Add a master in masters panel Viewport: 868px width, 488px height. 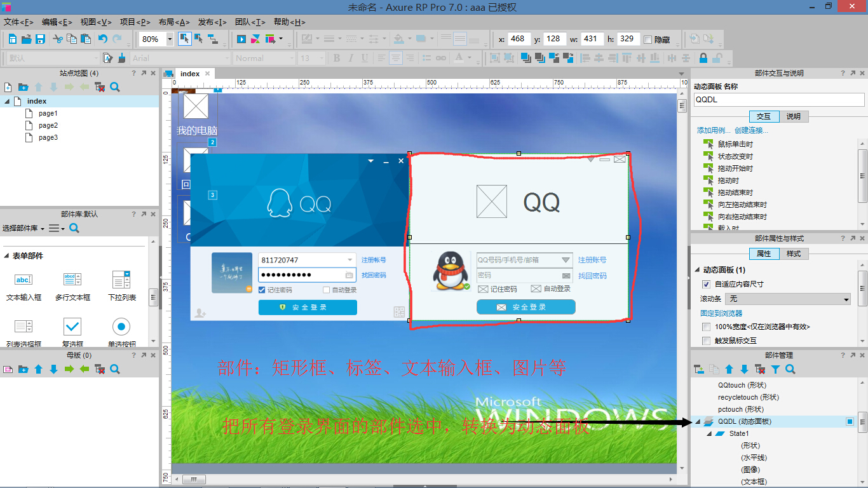pyautogui.click(x=8, y=369)
